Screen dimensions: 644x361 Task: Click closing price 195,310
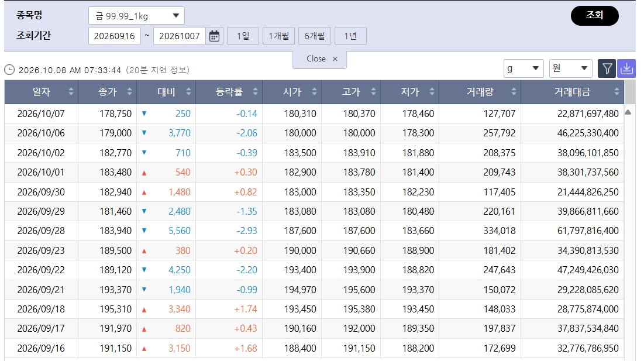click(x=115, y=309)
